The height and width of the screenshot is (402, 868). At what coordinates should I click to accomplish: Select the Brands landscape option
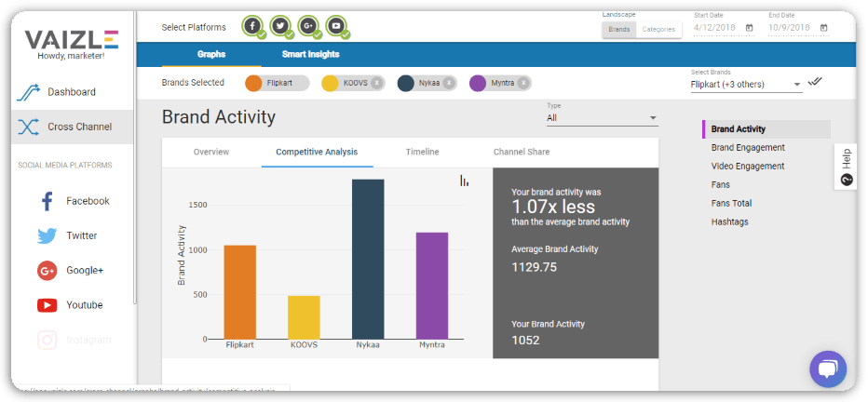(x=619, y=29)
